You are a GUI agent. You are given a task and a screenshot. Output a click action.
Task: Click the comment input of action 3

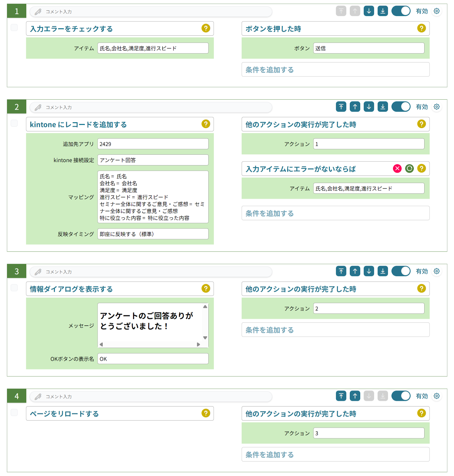pyautogui.click(x=151, y=272)
